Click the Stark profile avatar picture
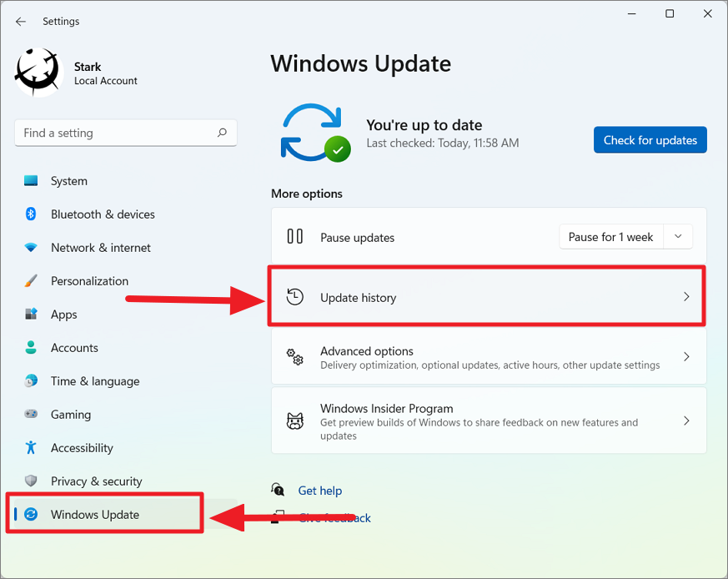 coord(39,73)
